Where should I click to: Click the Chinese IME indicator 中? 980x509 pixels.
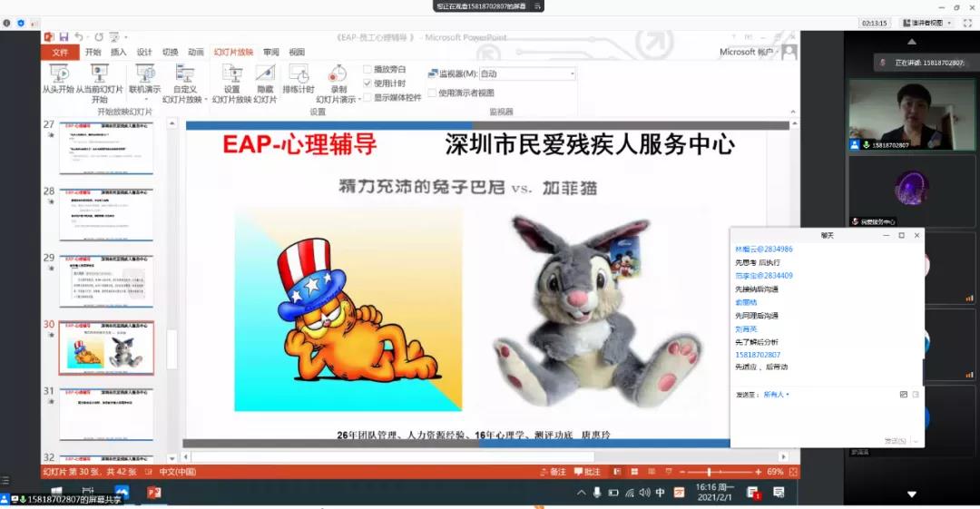660,493
